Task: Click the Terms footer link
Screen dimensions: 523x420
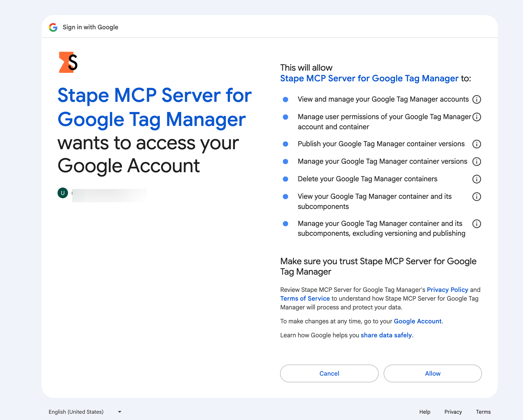Action: tap(483, 412)
